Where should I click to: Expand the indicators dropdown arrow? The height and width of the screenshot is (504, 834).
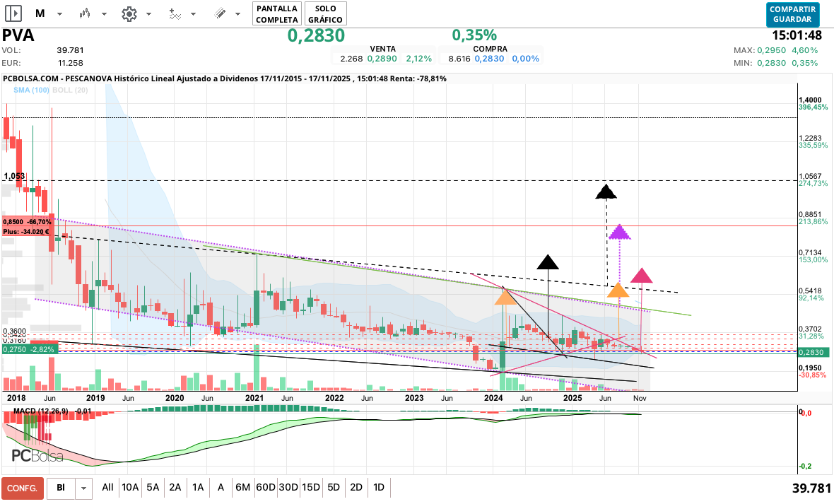click(x=193, y=14)
